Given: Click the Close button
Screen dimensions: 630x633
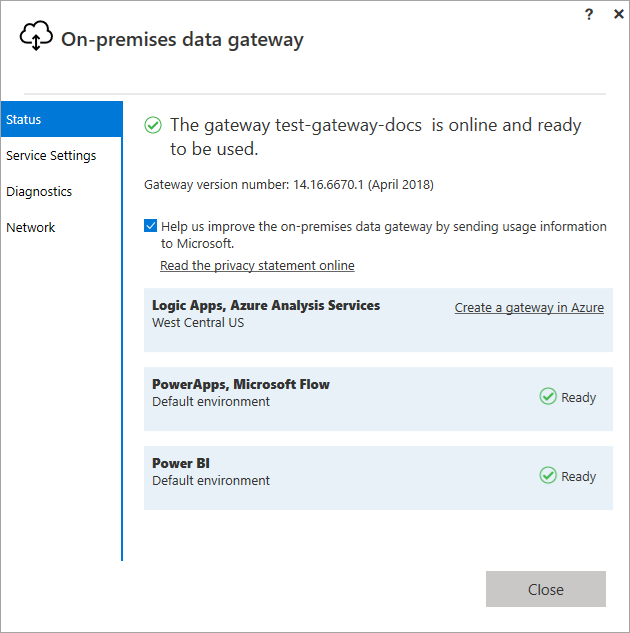Looking at the screenshot, I should [546, 589].
